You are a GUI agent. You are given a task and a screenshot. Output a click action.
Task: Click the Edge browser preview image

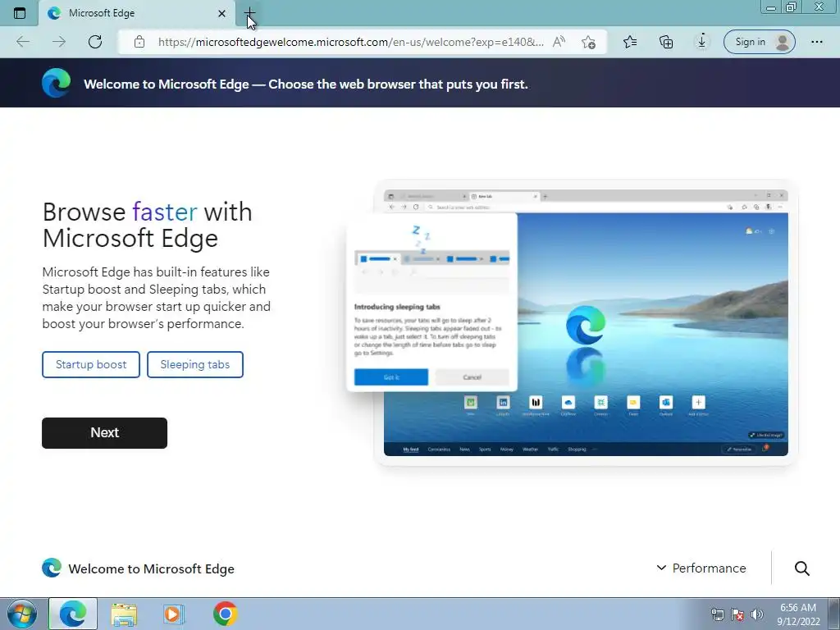[x=586, y=322]
